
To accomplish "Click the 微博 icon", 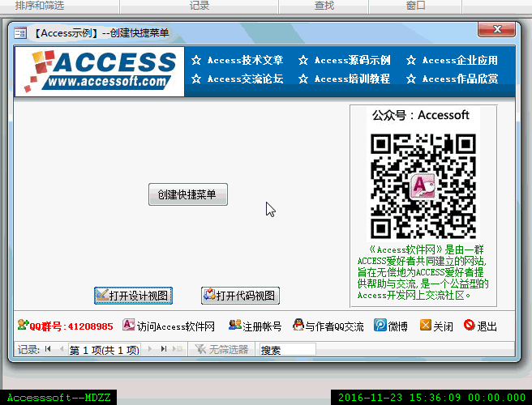I will [x=380, y=325].
